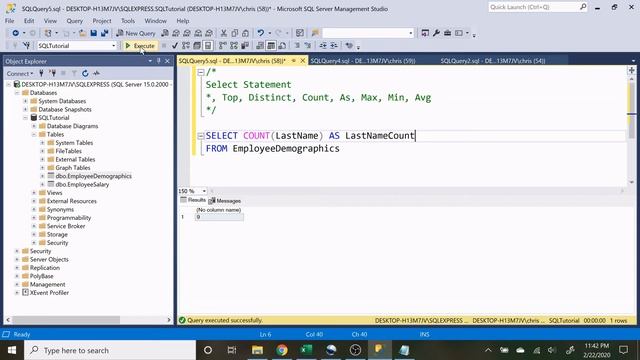The image size is (640, 360).
Task: Click Disconnect plug icon in Object Explorer
Action: [x=52, y=73]
